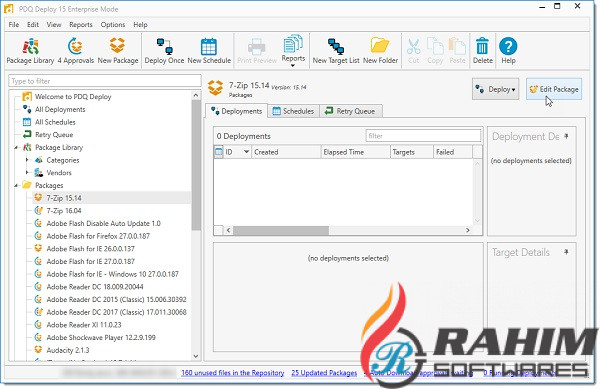The height and width of the screenshot is (389, 600).
Task: Open the Reports menu in menu bar
Action: (x=81, y=24)
